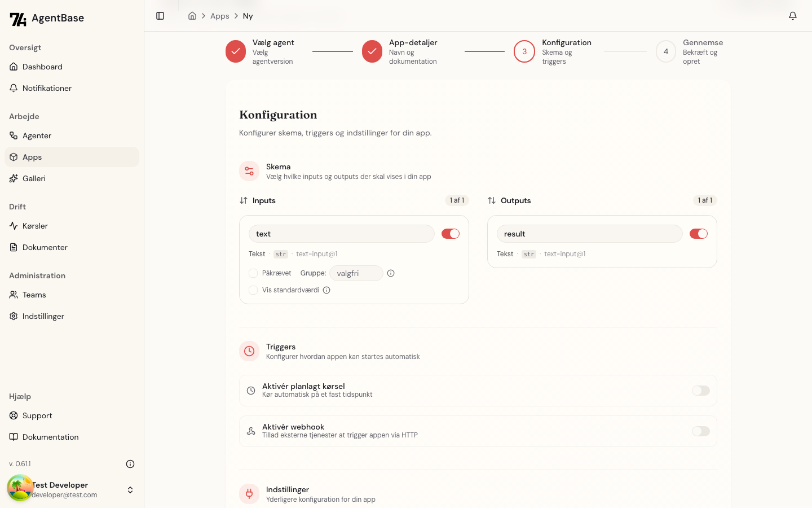Disable the result output toggle

698,234
